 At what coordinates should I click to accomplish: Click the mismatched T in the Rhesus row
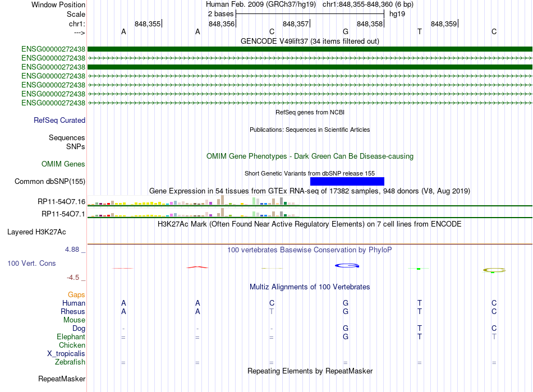coord(271,311)
